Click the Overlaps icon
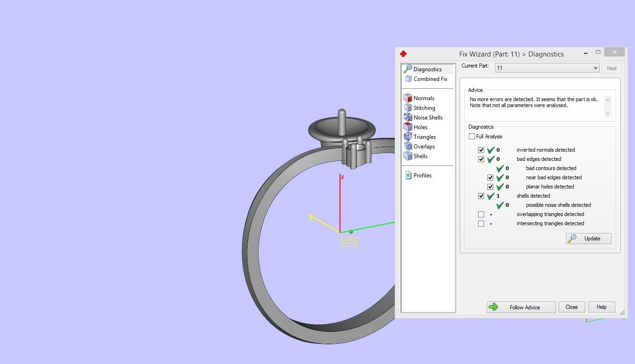The height and width of the screenshot is (364, 635). click(x=408, y=146)
